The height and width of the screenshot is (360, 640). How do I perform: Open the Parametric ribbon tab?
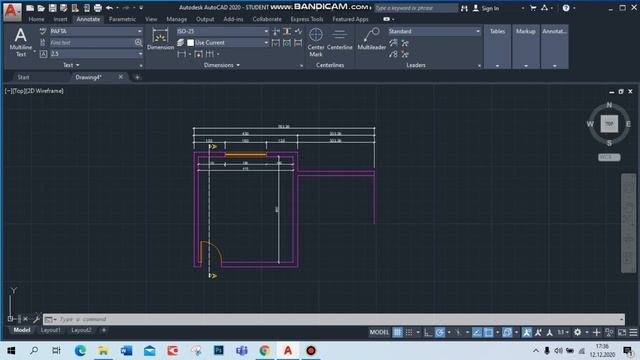(122, 19)
